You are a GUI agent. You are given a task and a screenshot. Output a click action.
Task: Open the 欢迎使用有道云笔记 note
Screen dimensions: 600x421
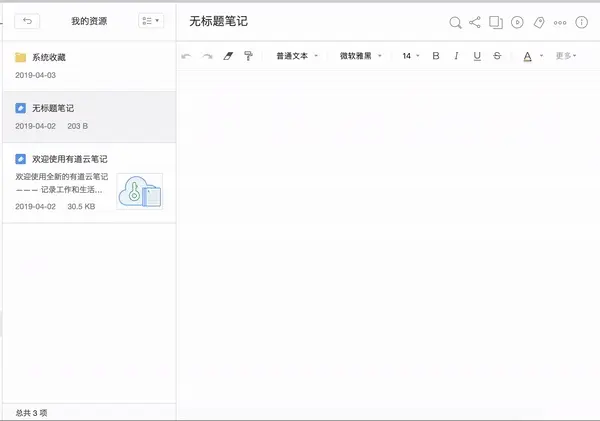89,183
